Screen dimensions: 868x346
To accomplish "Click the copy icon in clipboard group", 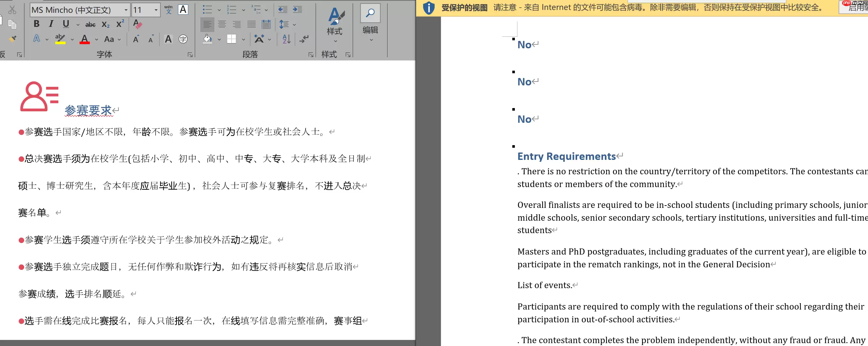I will [12, 24].
